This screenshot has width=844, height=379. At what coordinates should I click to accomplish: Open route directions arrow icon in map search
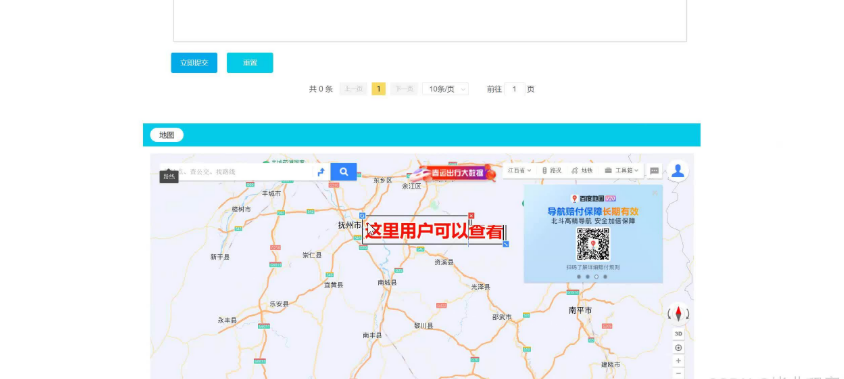coord(321,172)
